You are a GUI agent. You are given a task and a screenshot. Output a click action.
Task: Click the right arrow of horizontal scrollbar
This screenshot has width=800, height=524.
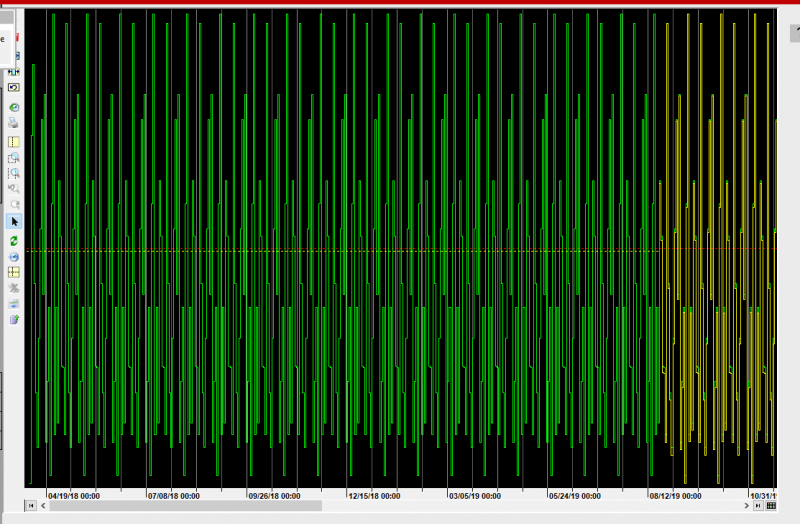746,506
